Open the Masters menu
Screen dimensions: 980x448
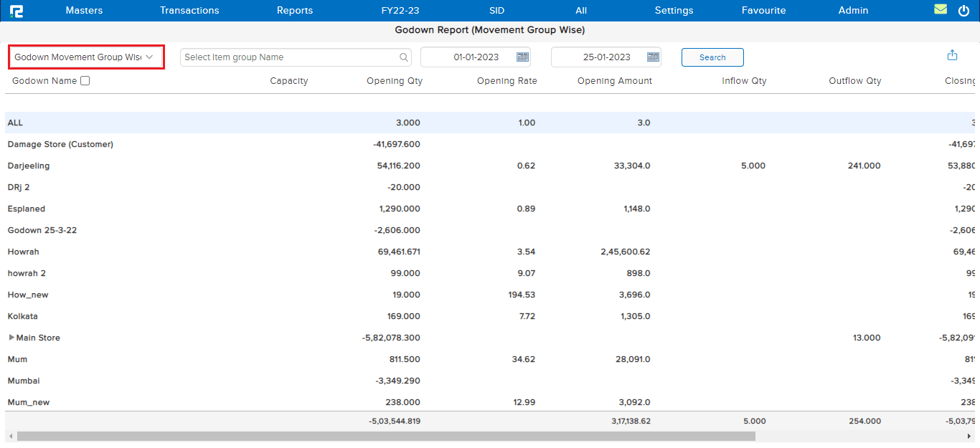pyautogui.click(x=84, y=11)
